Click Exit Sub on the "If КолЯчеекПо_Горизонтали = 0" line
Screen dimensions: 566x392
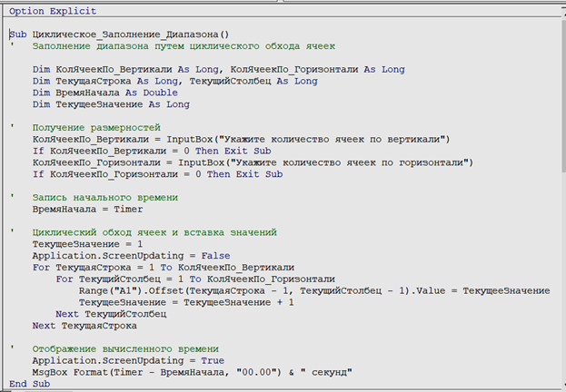pos(260,174)
